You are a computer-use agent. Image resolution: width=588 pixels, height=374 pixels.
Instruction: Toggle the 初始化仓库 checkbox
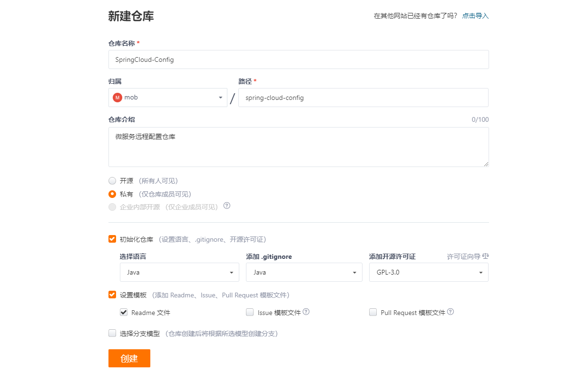112,239
